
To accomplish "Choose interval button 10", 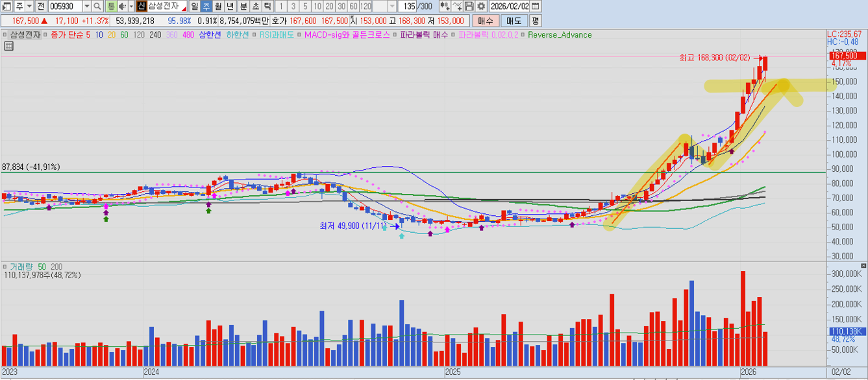I will 317,6.
